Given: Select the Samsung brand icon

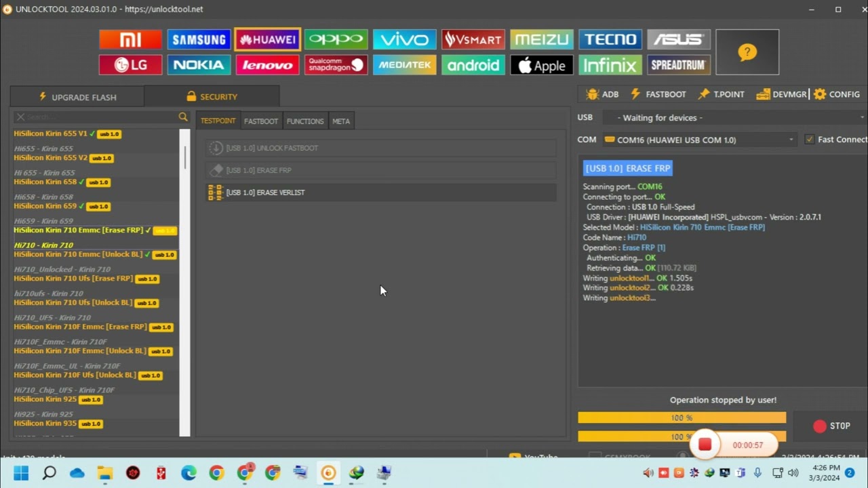Looking at the screenshot, I should pos(199,39).
